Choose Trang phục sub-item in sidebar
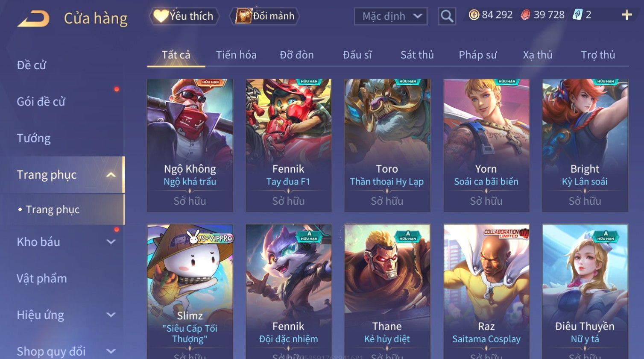The height and width of the screenshot is (359, 644). [53, 210]
